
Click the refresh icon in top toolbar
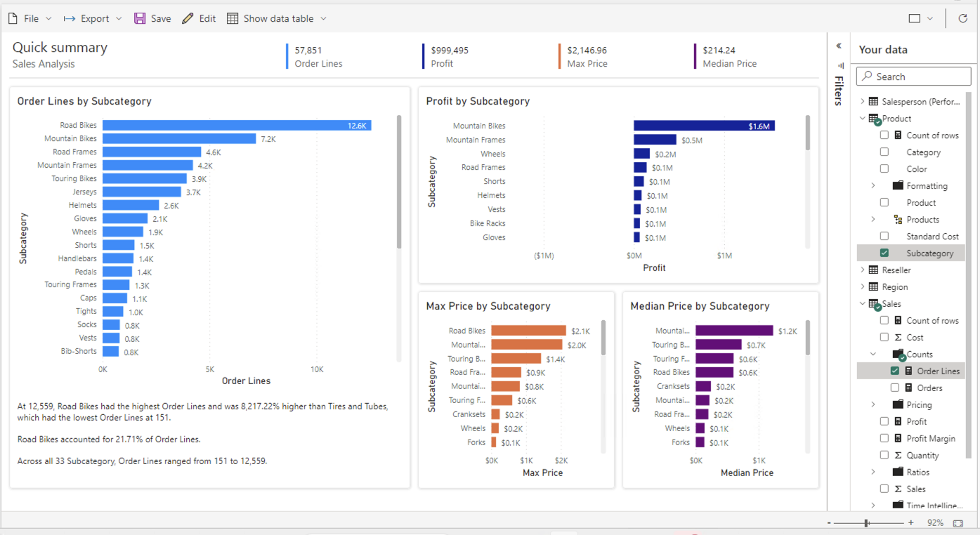pos(962,18)
